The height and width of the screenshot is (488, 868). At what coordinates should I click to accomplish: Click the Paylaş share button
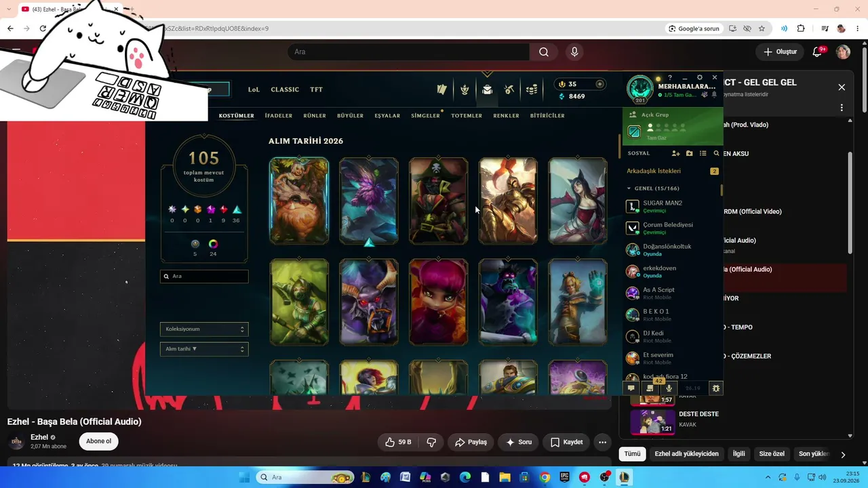[x=471, y=442]
